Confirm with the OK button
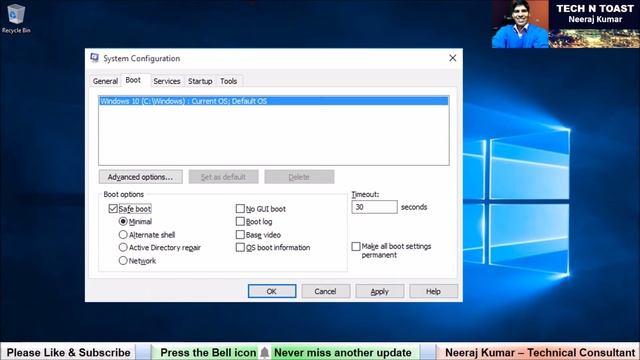 tap(272, 291)
